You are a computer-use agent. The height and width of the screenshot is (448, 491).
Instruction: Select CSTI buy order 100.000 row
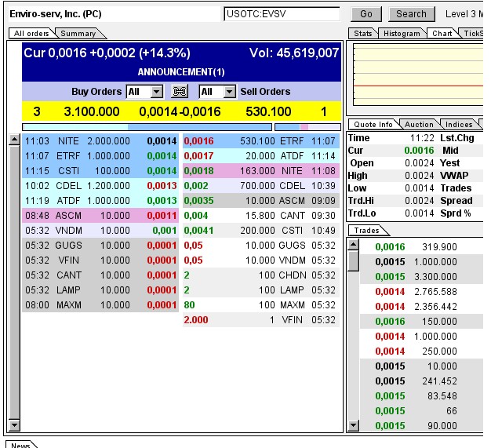click(100, 171)
